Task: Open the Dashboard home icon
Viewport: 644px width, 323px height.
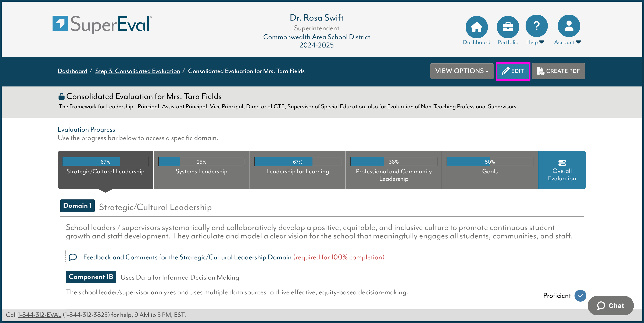Action: (x=476, y=27)
